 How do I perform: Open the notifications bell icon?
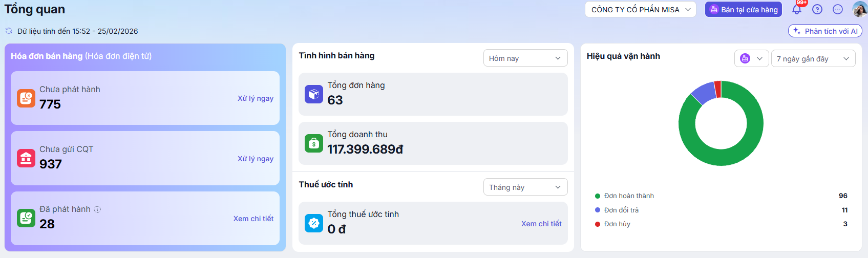(797, 9)
